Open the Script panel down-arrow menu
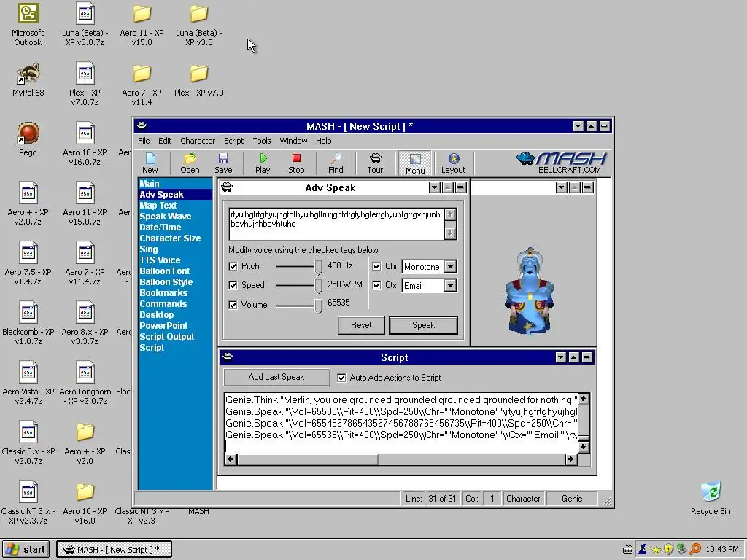Viewport: 747px width, 560px height. pos(561,357)
